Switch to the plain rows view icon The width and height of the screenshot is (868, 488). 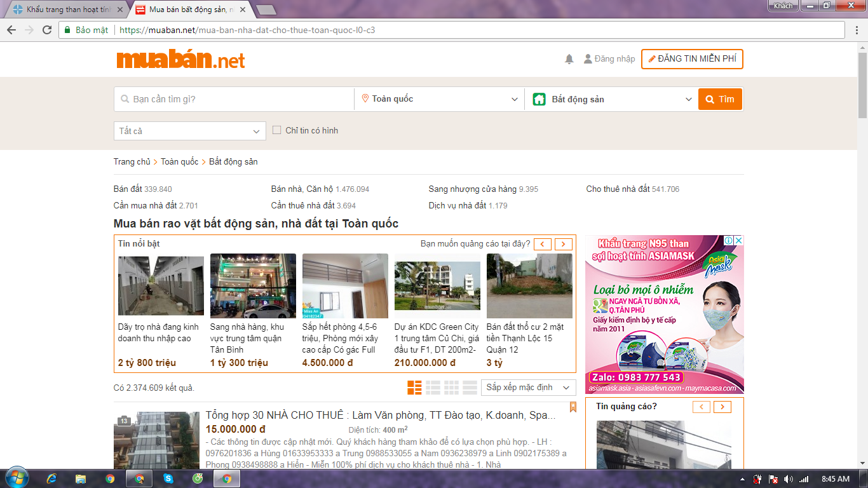coord(470,387)
